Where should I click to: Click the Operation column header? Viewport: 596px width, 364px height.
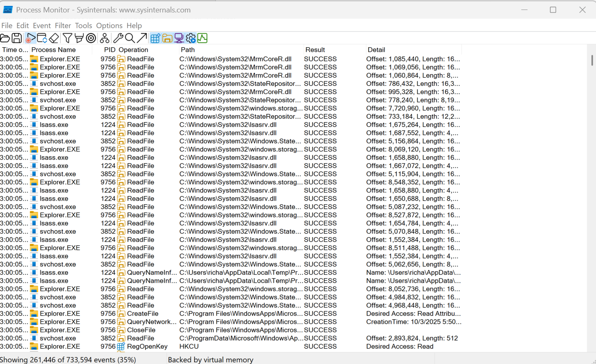148,50
